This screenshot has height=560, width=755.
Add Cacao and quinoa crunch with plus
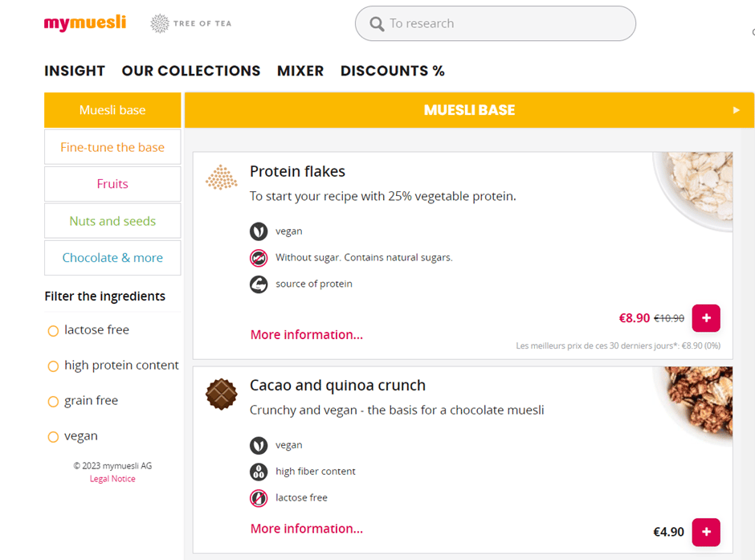(x=706, y=532)
